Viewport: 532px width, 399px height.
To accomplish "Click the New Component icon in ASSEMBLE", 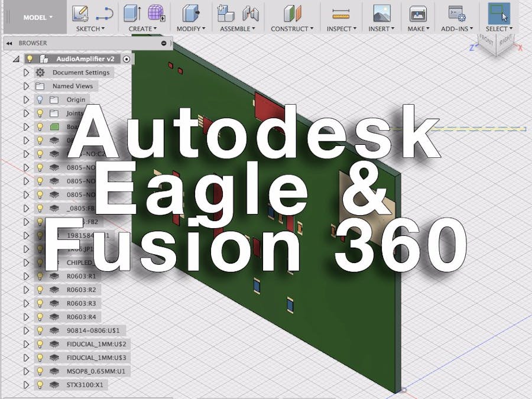I will pyautogui.click(x=226, y=14).
